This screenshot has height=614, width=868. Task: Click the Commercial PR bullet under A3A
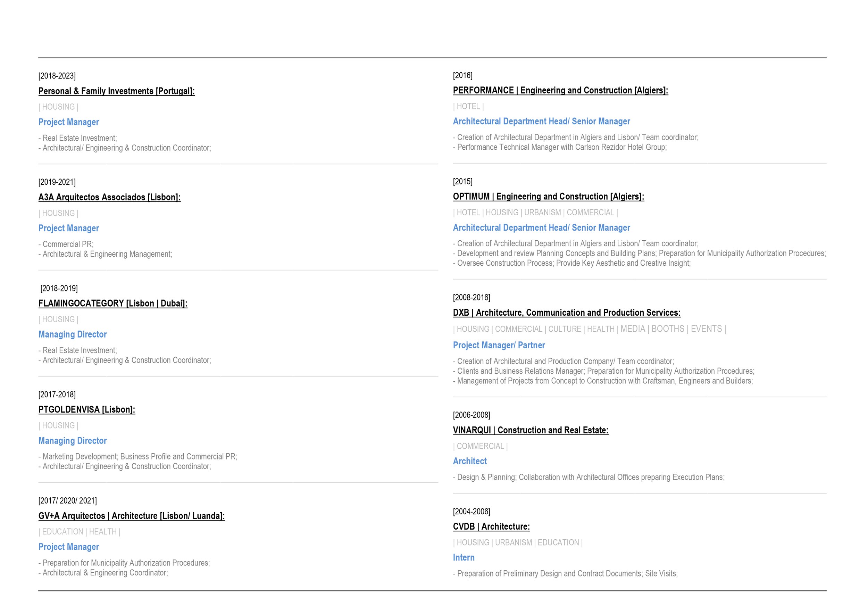coord(66,244)
